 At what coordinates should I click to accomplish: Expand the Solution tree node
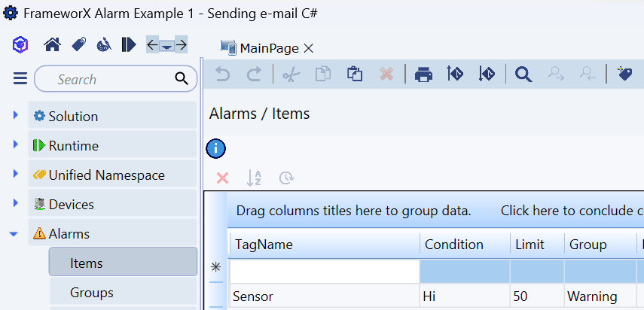click(16, 115)
